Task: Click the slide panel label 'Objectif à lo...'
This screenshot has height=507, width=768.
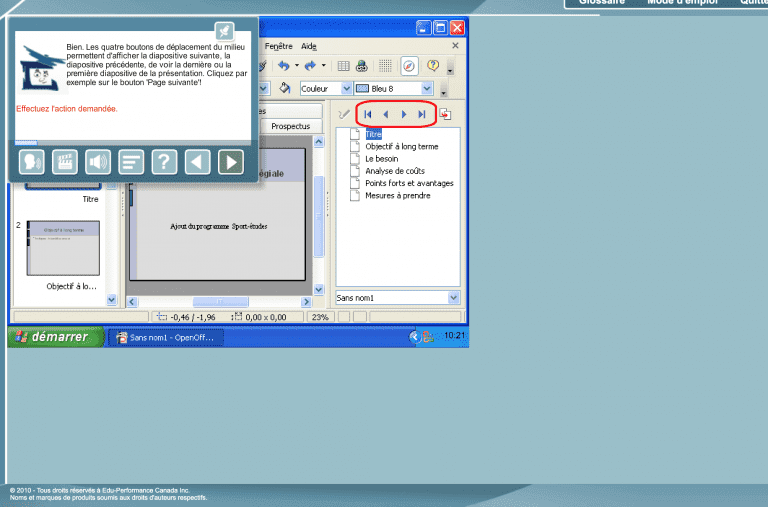Action: 72,286
